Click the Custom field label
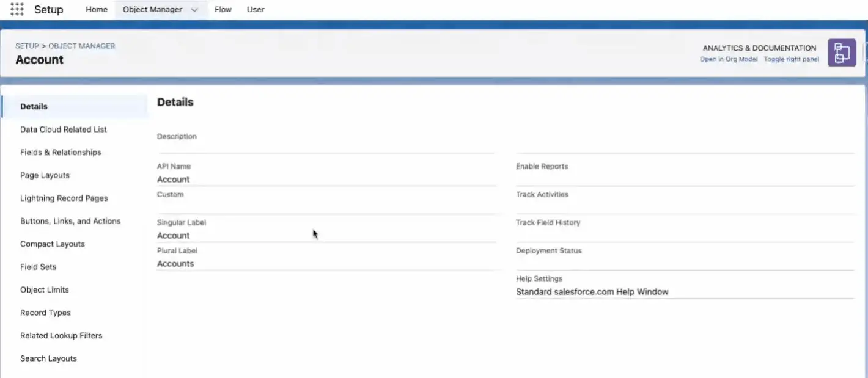Image resolution: width=868 pixels, height=378 pixels. tap(170, 194)
